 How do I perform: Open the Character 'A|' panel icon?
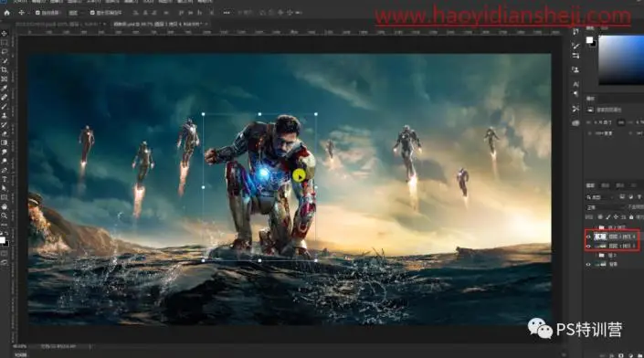click(575, 84)
